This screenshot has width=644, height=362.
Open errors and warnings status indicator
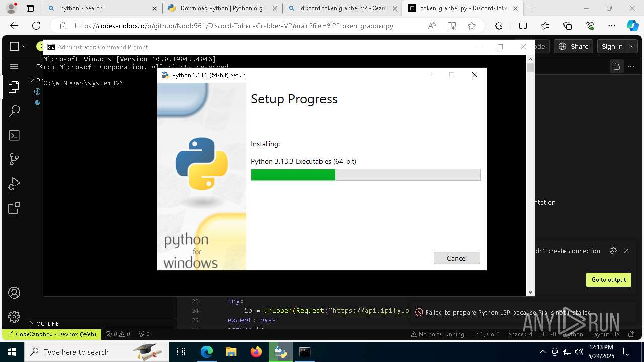click(x=118, y=334)
